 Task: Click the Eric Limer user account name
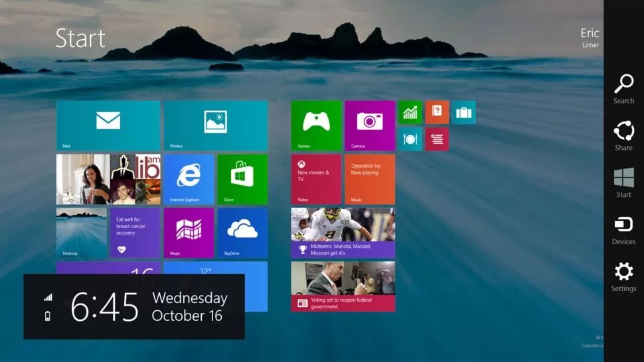pos(589,37)
